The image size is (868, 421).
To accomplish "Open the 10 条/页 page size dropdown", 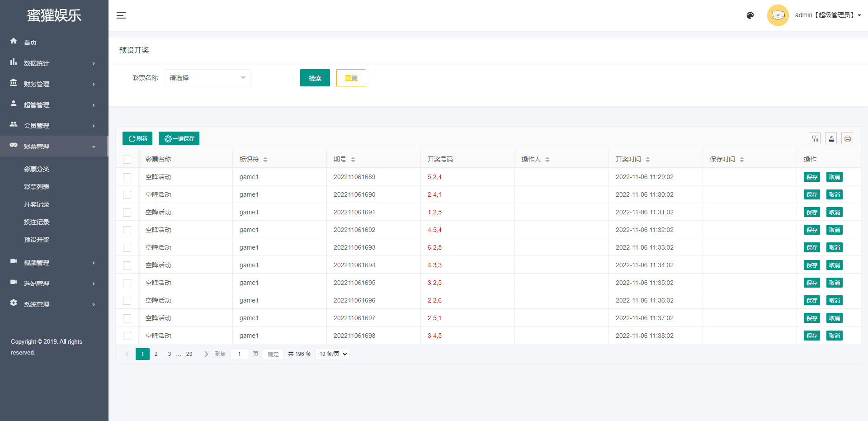I will tap(333, 354).
